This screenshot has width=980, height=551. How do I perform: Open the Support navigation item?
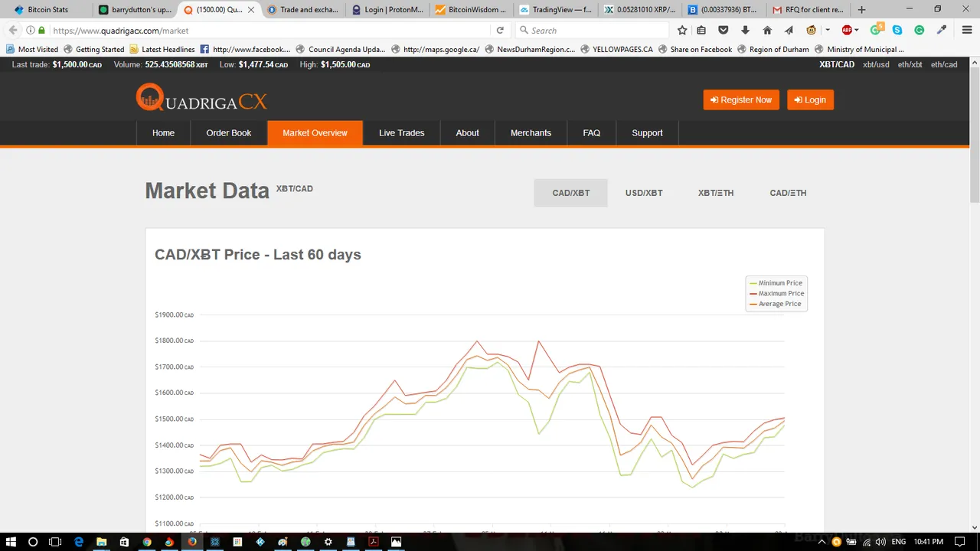pyautogui.click(x=647, y=133)
